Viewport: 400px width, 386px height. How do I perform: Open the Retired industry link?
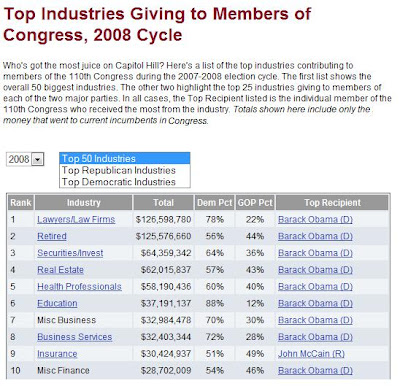coord(52,236)
